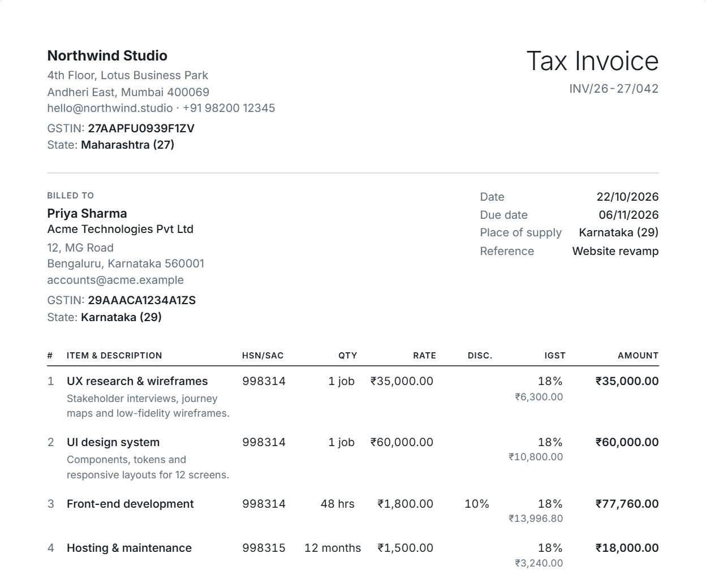Click HSN code 998315
Image resolution: width=706 pixels, height=588 pixels.
[264, 548]
